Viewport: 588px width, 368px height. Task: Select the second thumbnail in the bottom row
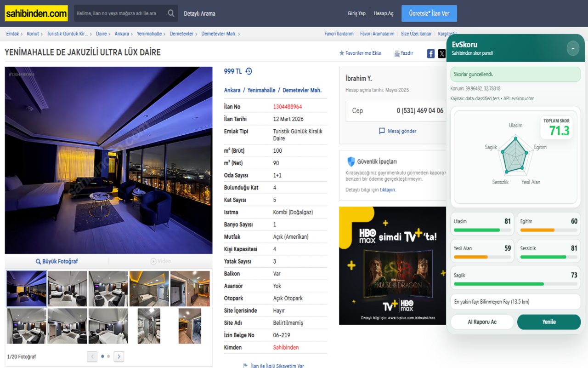click(68, 326)
